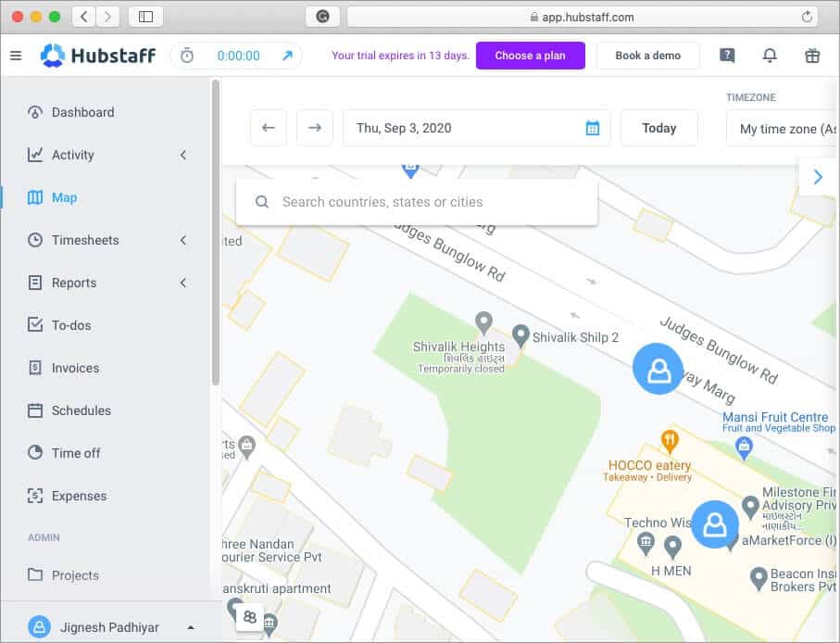Click the member marker near Techno Wis

(715, 524)
